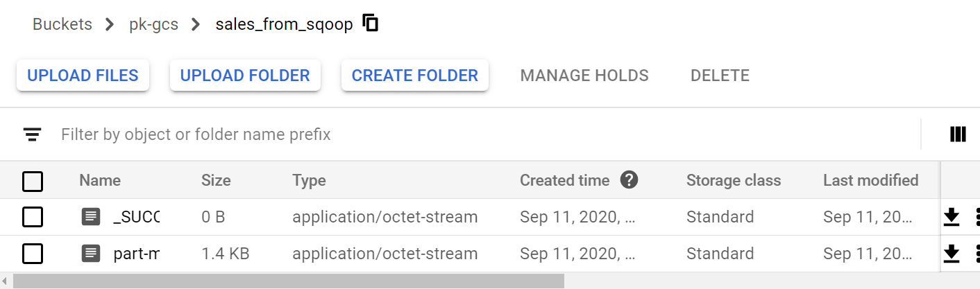
Task: Open more actions for _SUCC row
Action: pos(977,217)
